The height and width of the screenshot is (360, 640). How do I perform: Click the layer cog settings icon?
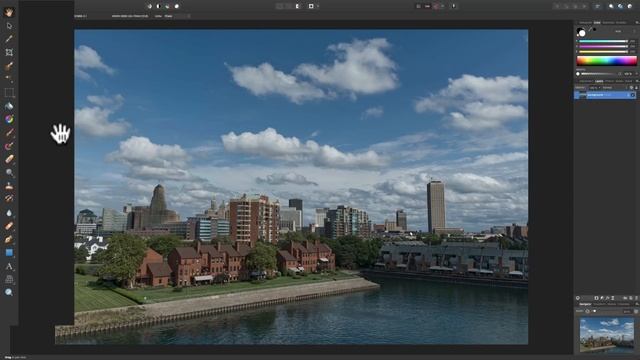coord(631,88)
